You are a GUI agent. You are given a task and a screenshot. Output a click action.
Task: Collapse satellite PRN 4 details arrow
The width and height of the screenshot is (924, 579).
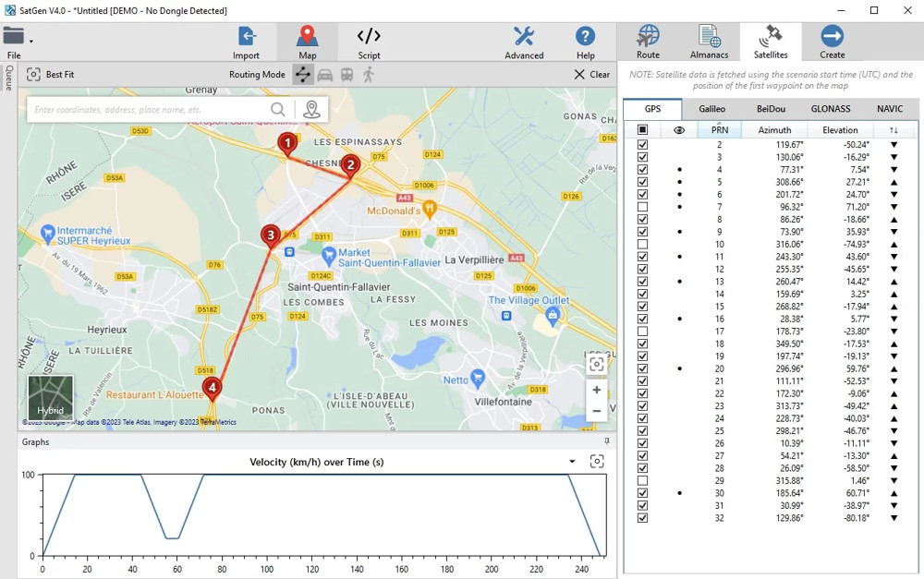(x=892, y=169)
